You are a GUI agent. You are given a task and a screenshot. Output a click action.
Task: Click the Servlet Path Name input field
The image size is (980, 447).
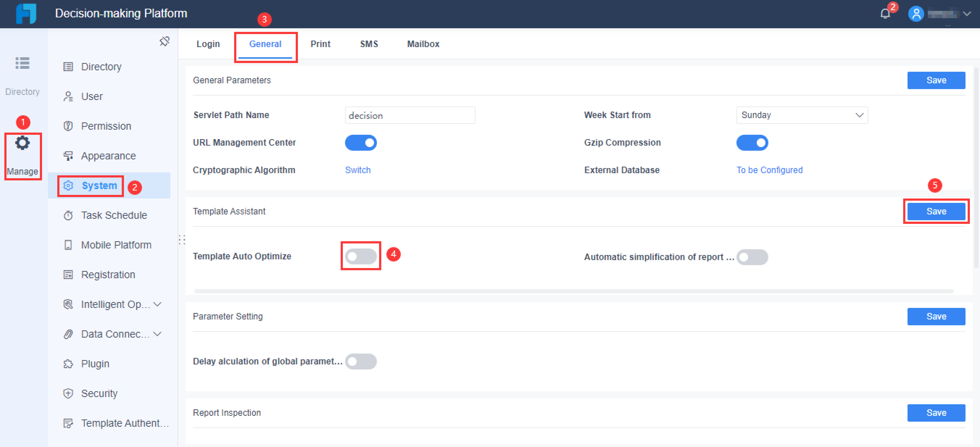tap(410, 115)
